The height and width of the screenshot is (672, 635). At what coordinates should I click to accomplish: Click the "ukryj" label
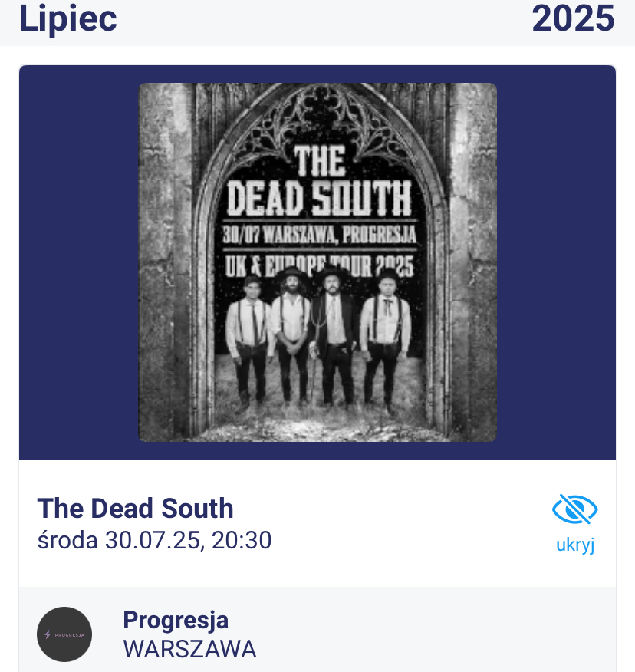[x=575, y=545]
